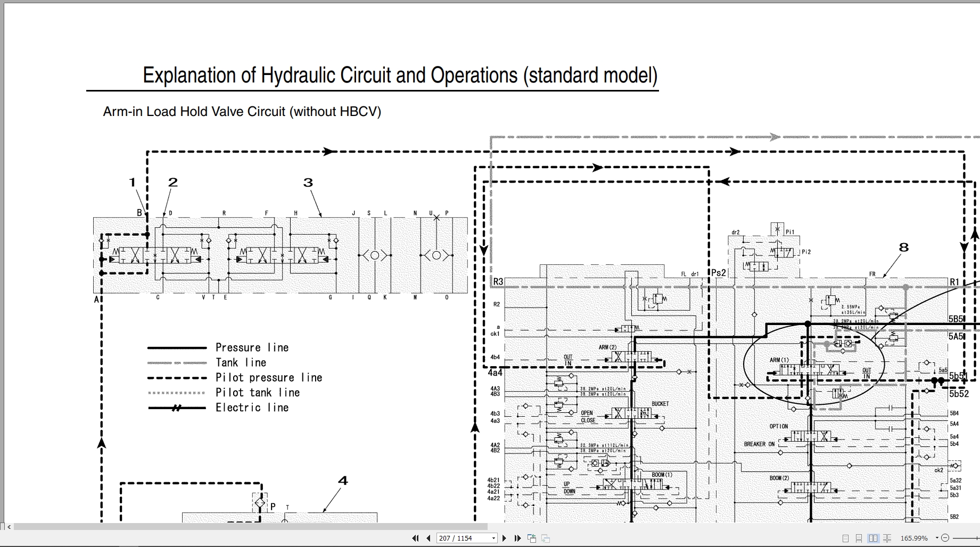This screenshot has width=980, height=547.
Task: Switch to continuous facing view
Action: (x=887, y=538)
